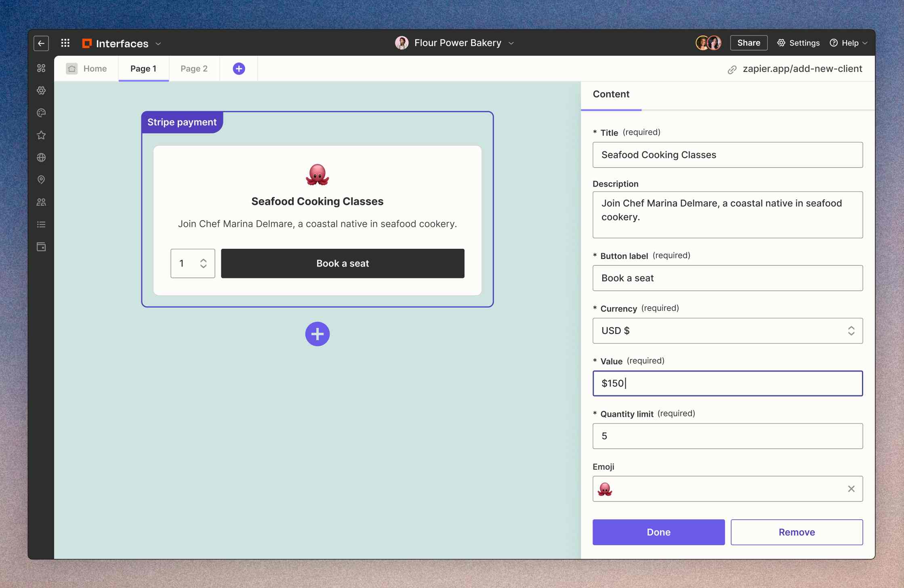Viewport: 904px width, 588px height.
Task: Open the gear icon in left sidebar
Action: (41, 90)
